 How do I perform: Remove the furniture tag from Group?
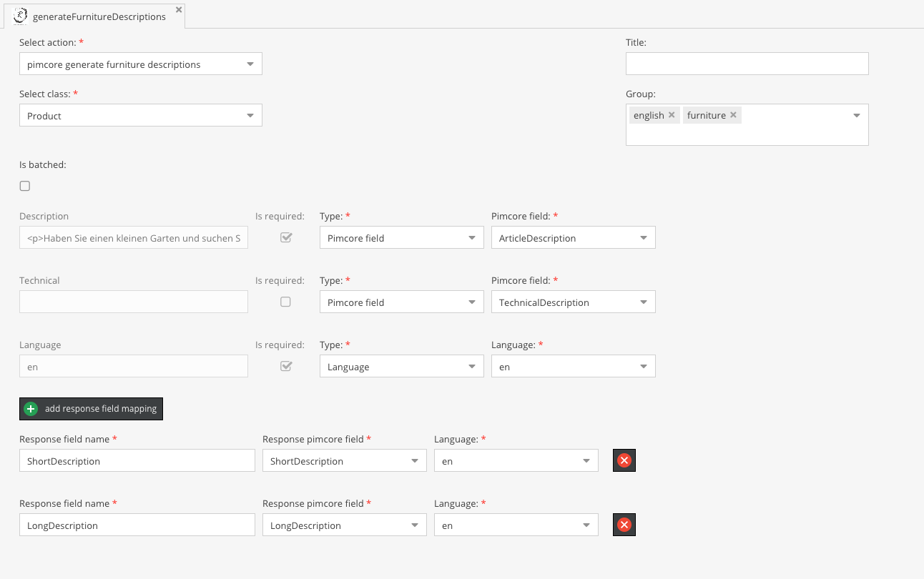(x=733, y=115)
